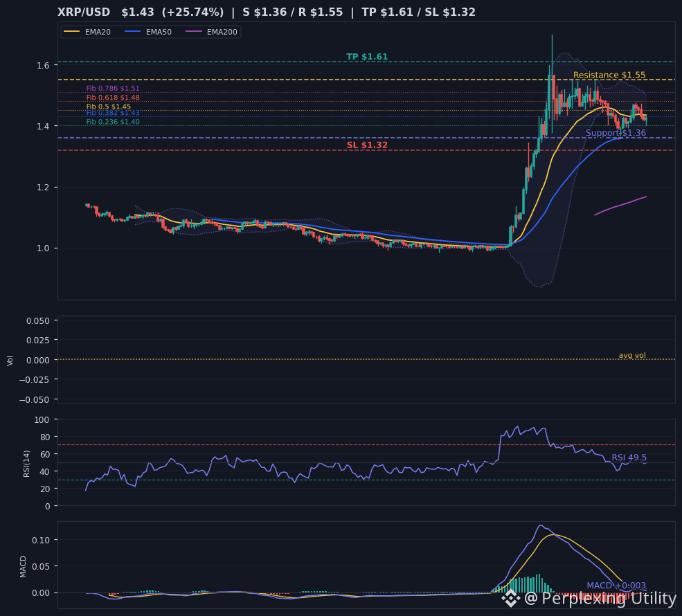Click the Fib 0.786 $1.51 label
682x616 pixels.
point(113,89)
